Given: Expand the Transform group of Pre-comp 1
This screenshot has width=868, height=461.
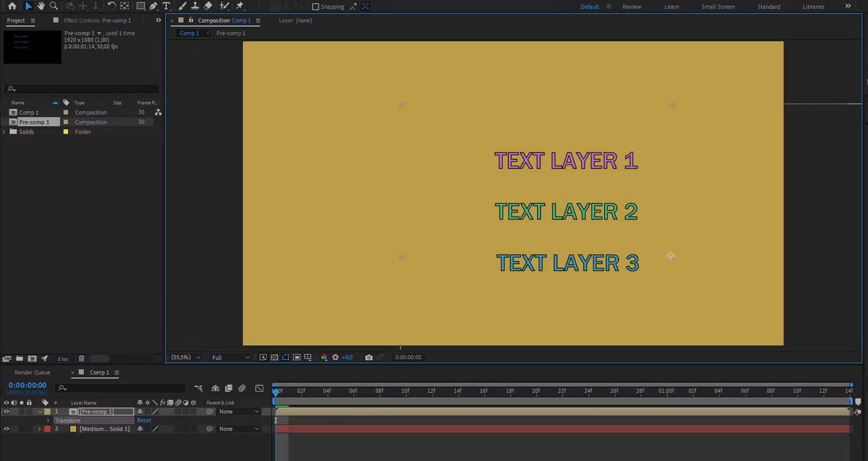Looking at the screenshot, I should pos(49,420).
